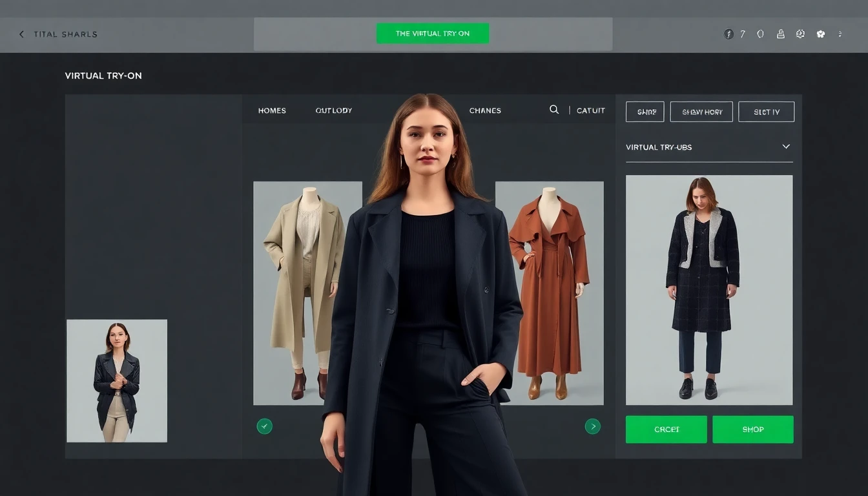868x496 pixels.
Task: Click the stamp-shaped icon in header
Action: coord(780,34)
